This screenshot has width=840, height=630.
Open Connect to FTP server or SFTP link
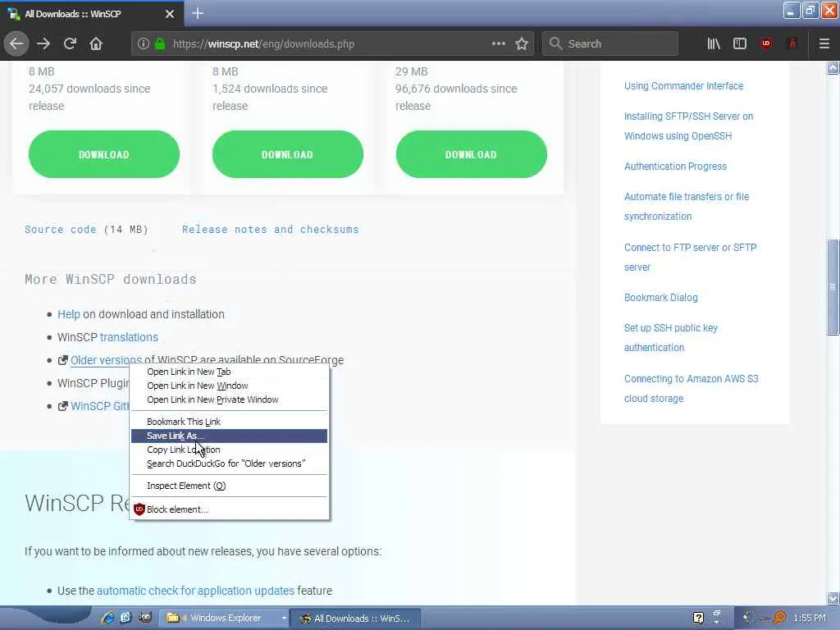690,257
